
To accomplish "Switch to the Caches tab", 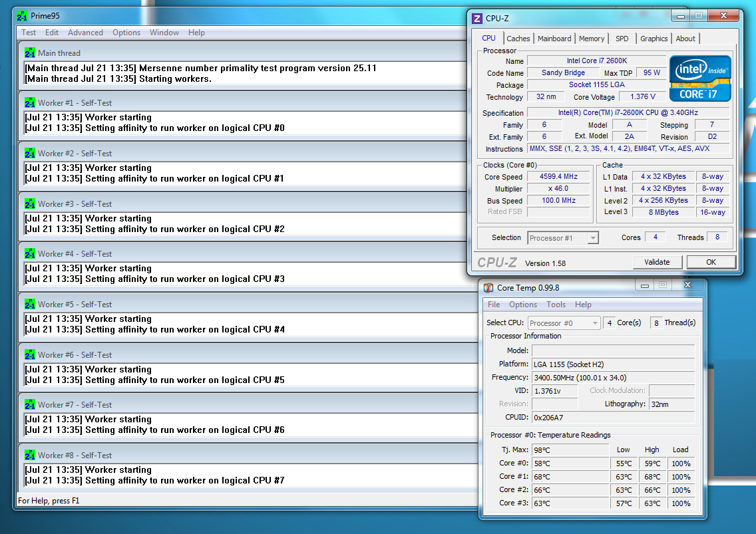I will [x=518, y=39].
